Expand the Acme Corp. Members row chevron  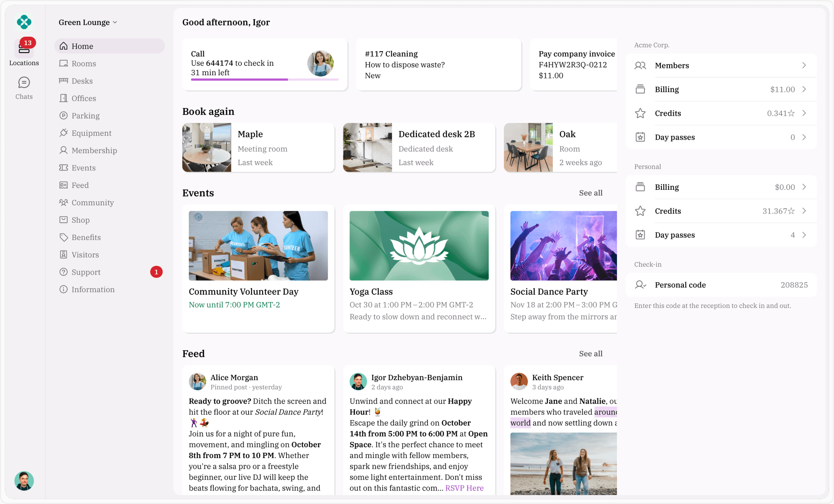tap(804, 65)
